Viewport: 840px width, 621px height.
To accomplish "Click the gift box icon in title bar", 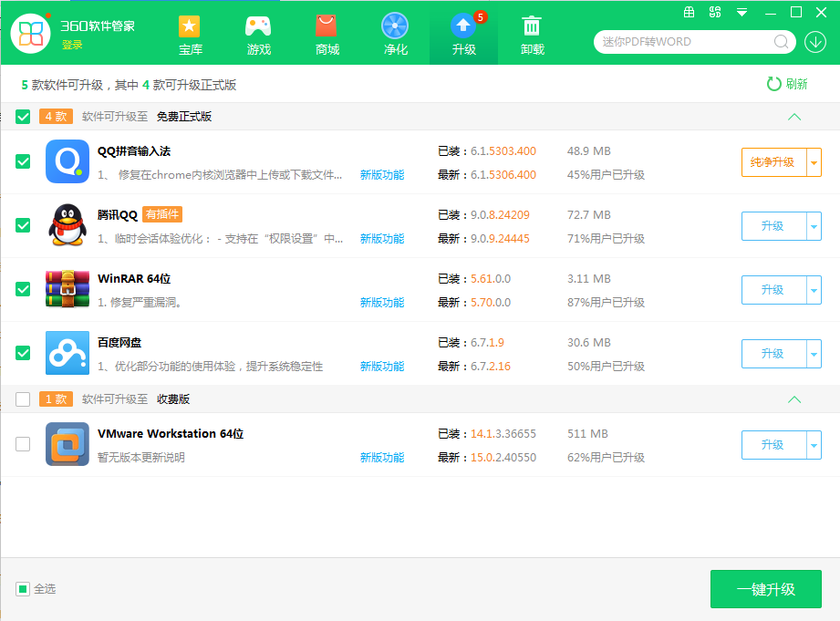I will tap(690, 12).
